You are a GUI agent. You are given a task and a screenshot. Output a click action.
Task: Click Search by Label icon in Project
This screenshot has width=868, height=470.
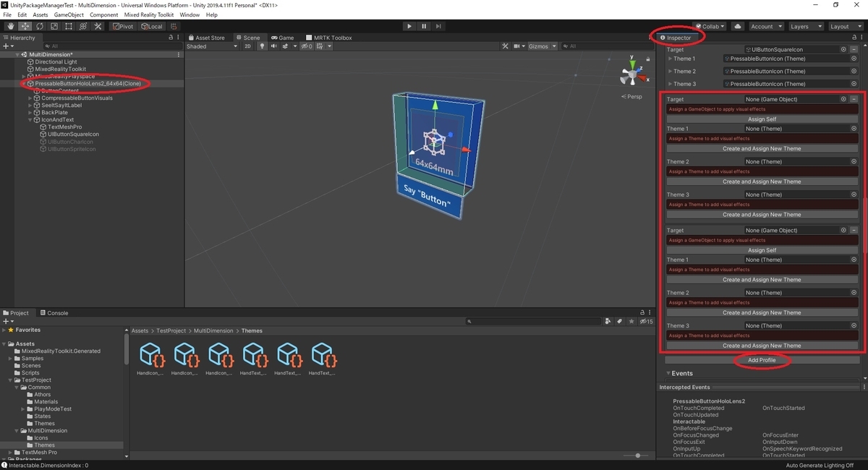click(x=620, y=322)
